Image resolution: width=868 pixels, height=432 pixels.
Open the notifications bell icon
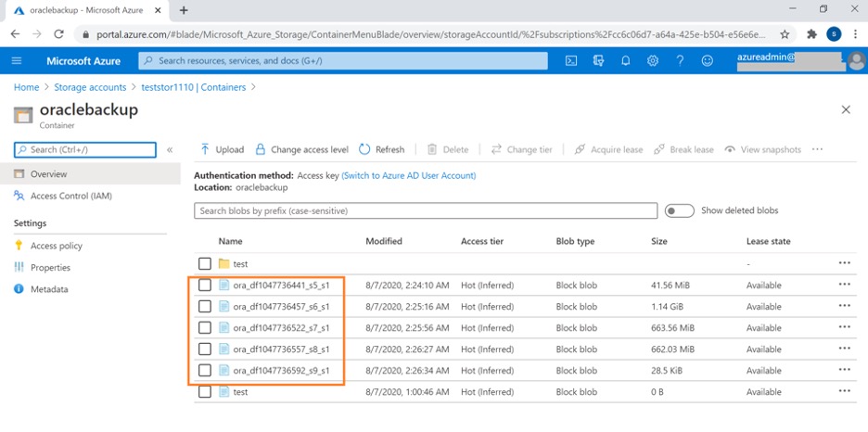pyautogui.click(x=626, y=61)
